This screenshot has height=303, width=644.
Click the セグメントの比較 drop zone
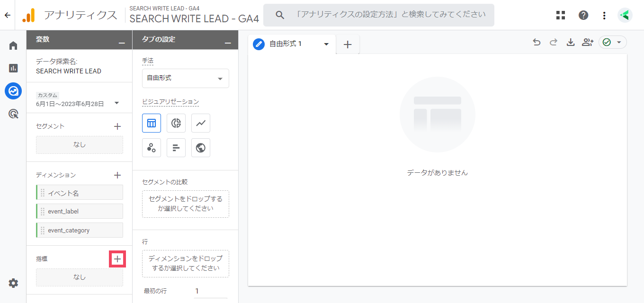[186, 204]
